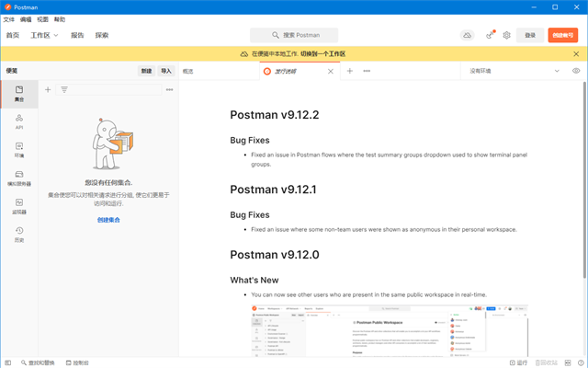Click the cloud sync status icon
This screenshot has width=588, height=368.
(468, 35)
